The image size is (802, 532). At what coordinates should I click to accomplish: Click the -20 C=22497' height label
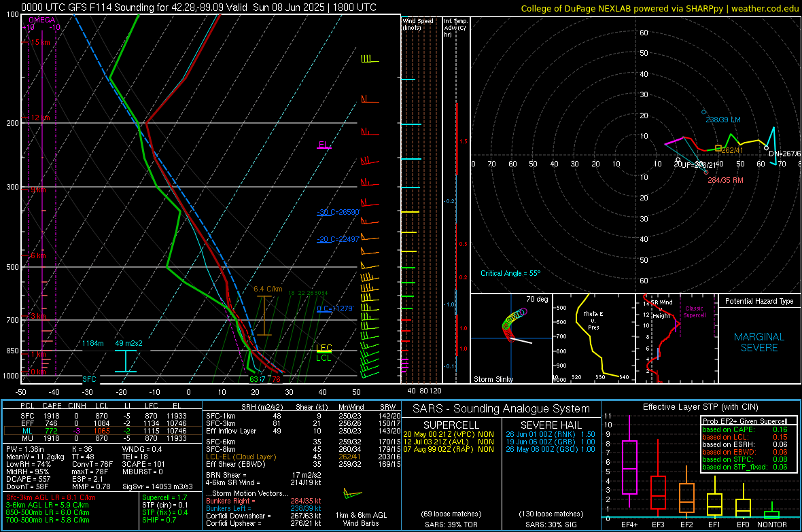[x=338, y=239]
